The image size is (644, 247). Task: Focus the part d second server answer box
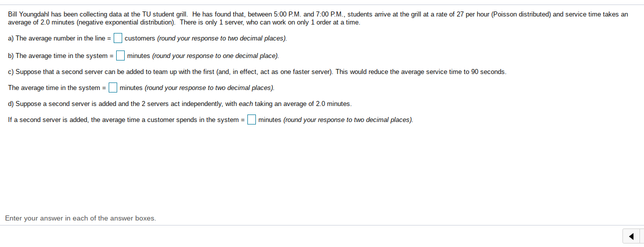point(251,119)
